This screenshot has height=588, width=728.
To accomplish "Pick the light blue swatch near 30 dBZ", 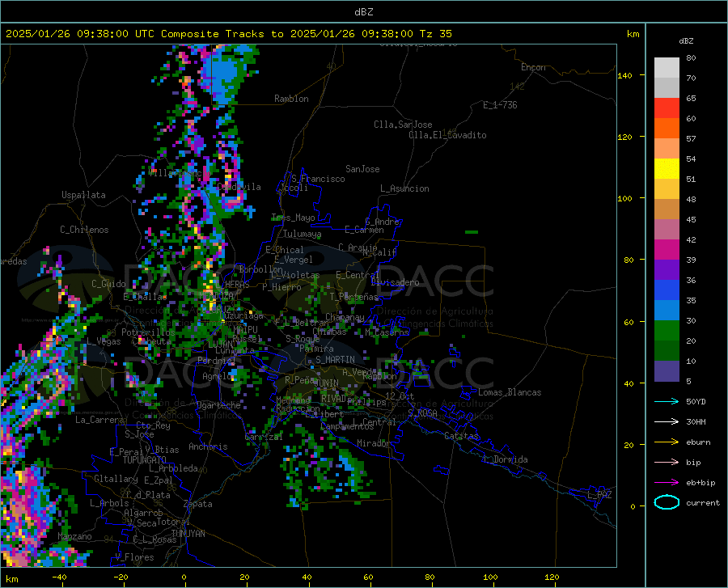I will click(667, 311).
